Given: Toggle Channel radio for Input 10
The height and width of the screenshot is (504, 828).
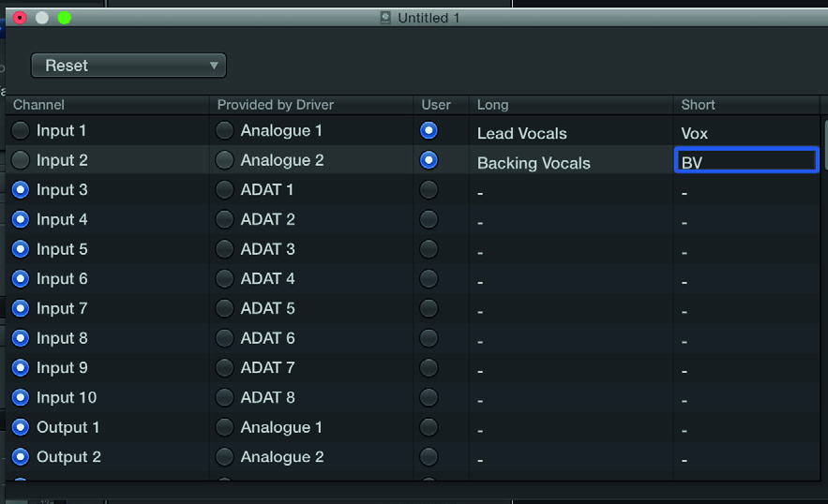Looking at the screenshot, I should pos(21,397).
